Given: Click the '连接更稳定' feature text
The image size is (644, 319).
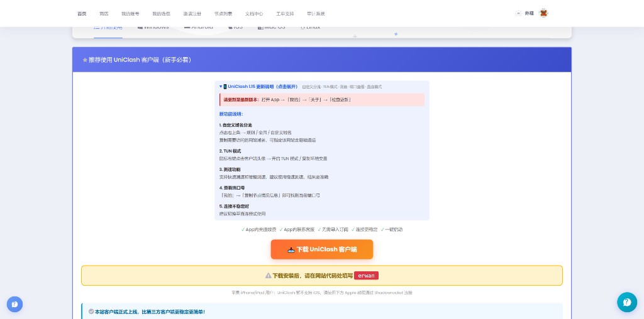Looking at the screenshot, I should [367, 230].
